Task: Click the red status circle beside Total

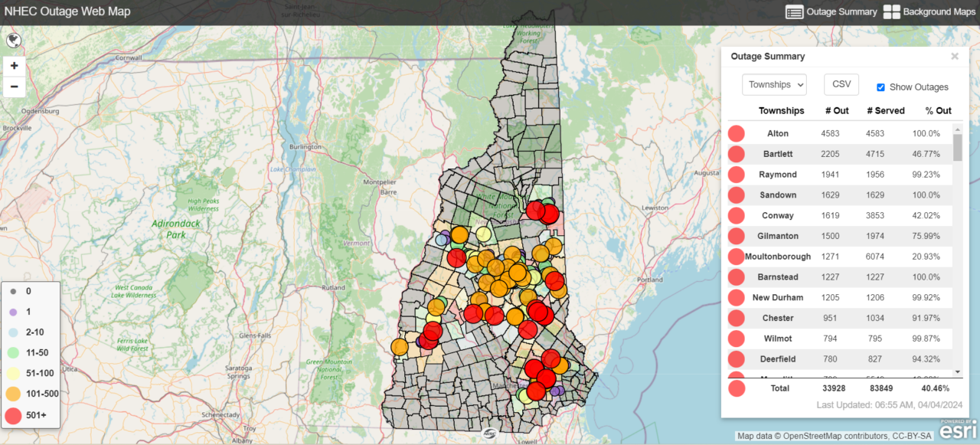Action: tap(737, 388)
